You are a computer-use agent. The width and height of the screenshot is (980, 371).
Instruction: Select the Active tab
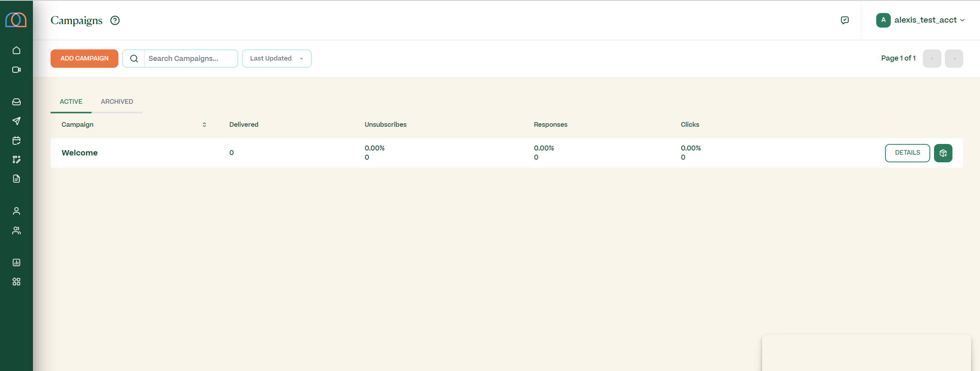coord(71,102)
